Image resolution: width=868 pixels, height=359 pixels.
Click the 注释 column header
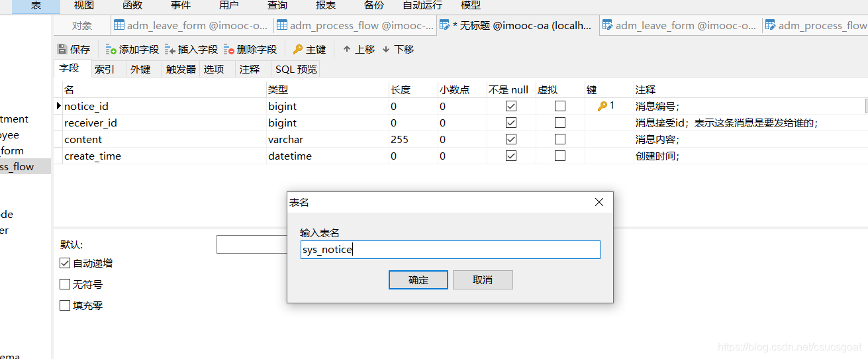click(750, 89)
